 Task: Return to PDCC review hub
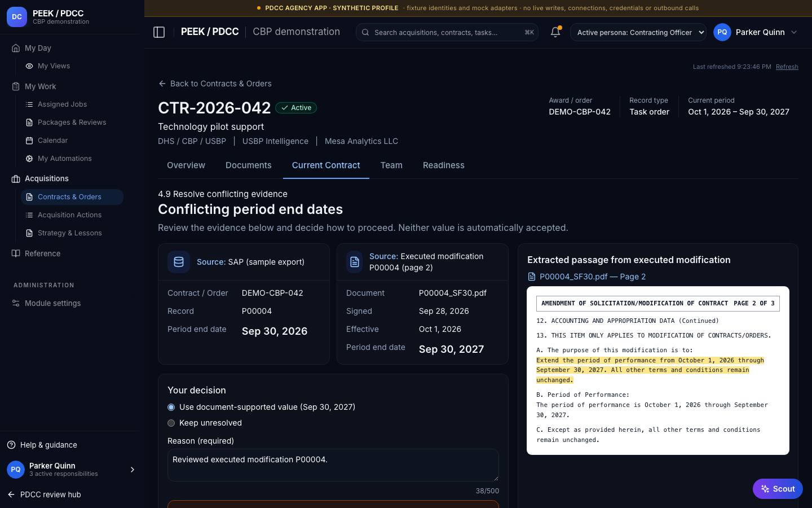point(44,494)
